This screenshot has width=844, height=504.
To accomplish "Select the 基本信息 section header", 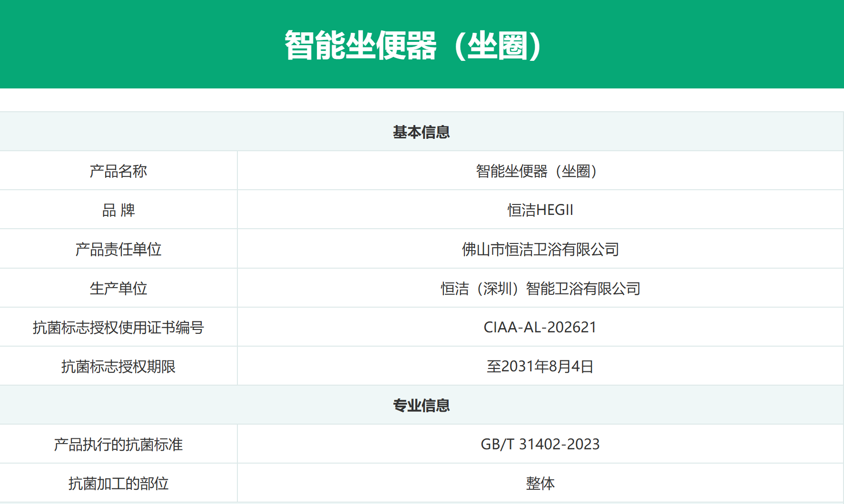I will 422,132.
